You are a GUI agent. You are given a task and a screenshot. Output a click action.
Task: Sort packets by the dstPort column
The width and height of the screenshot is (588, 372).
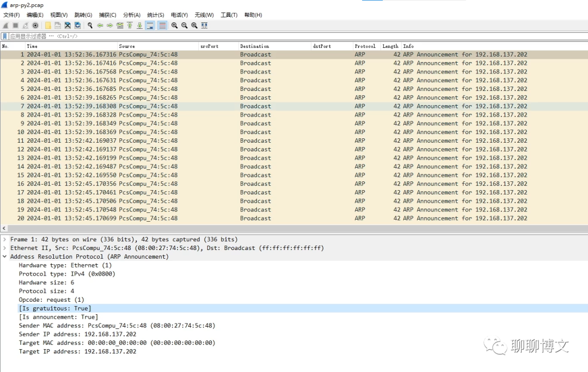(332, 46)
